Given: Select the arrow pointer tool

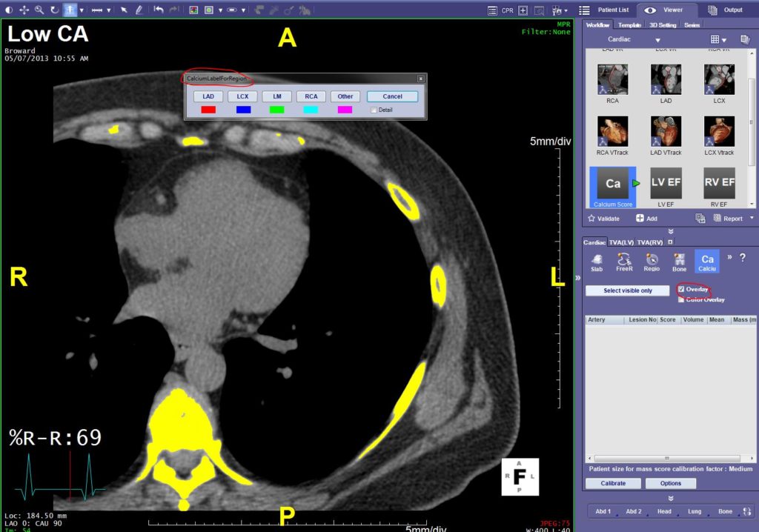Looking at the screenshot, I should 124,10.
